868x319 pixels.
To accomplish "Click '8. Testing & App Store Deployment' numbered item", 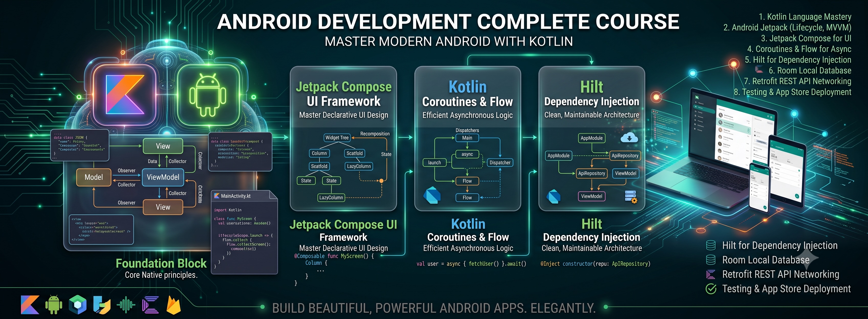I will pos(793,92).
